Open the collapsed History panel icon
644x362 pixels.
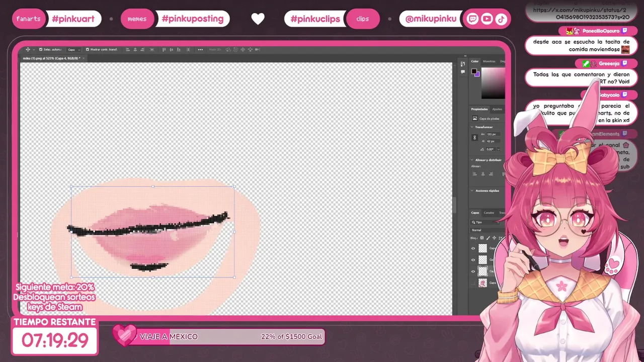coord(462,64)
